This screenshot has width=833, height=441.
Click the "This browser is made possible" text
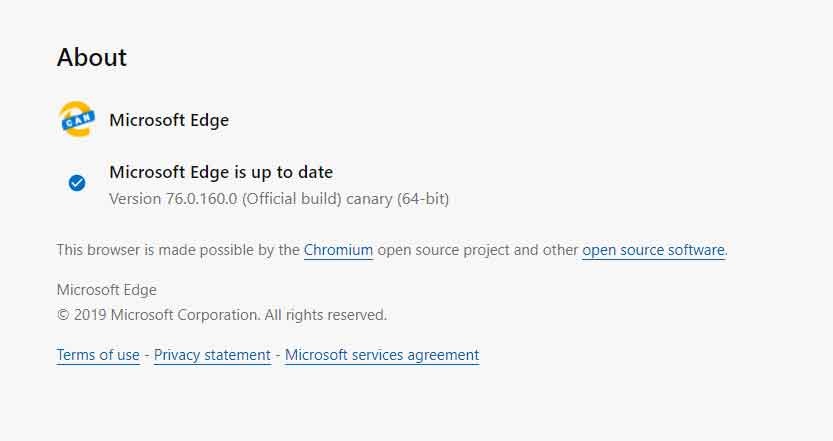(178, 250)
